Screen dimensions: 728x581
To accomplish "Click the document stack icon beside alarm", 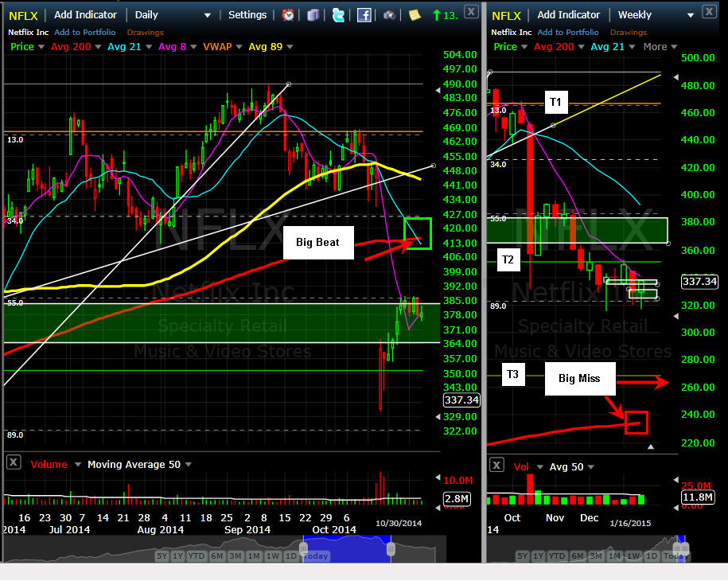I will tap(313, 14).
